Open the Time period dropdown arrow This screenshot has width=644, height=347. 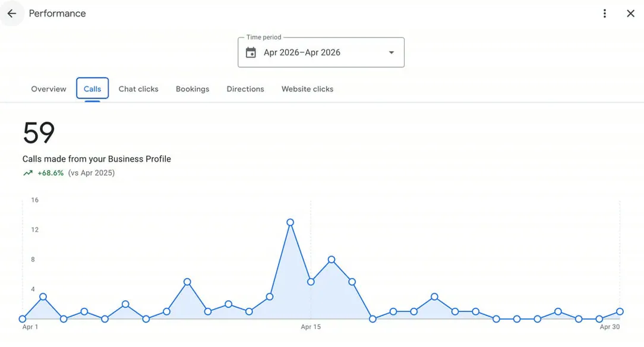pos(392,52)
